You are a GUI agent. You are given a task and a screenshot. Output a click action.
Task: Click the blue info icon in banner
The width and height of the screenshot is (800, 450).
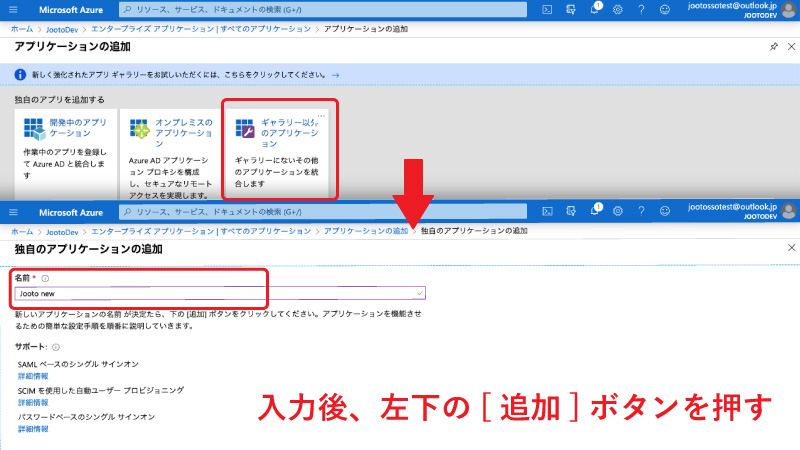(x=20, y=74)
